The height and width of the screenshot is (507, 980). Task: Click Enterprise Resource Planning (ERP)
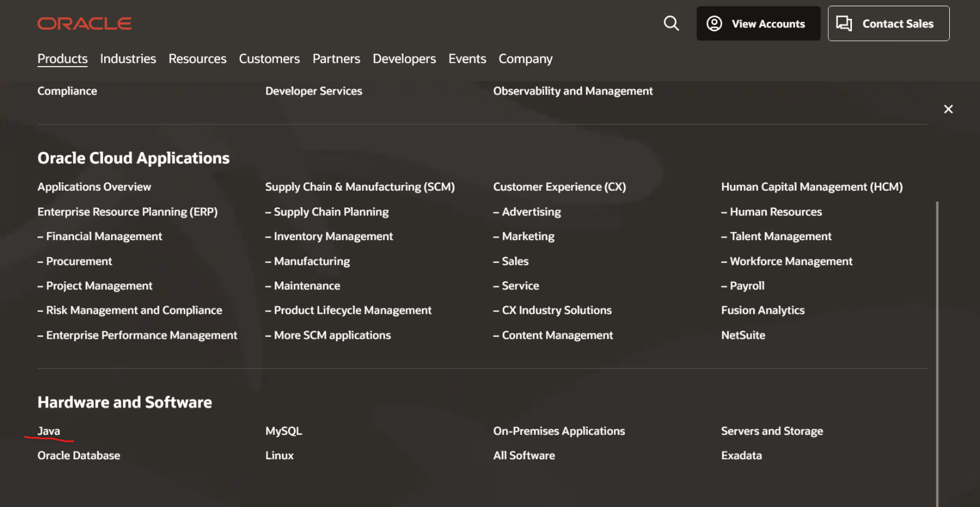pos(127,212)
